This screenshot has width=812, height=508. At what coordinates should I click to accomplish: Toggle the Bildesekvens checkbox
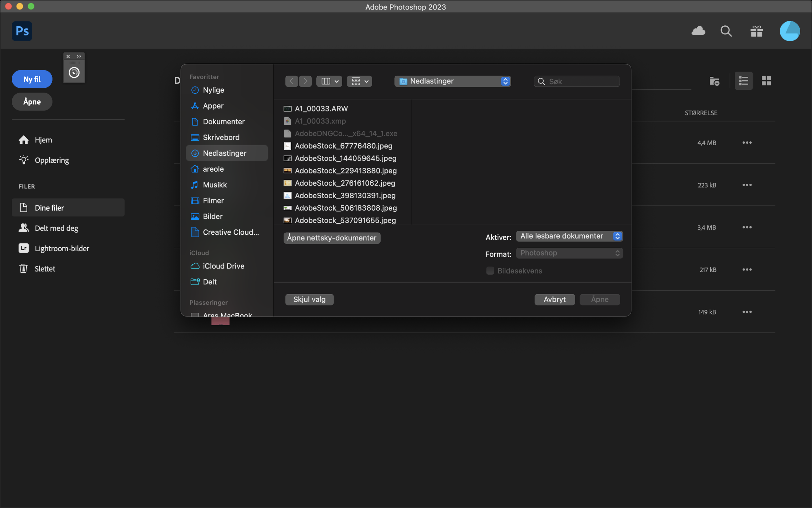(x=490, y=271)
